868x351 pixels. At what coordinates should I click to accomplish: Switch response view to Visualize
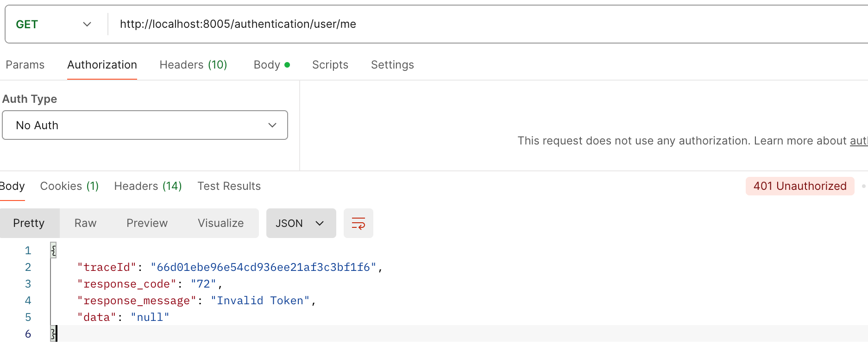click(221, 223)
